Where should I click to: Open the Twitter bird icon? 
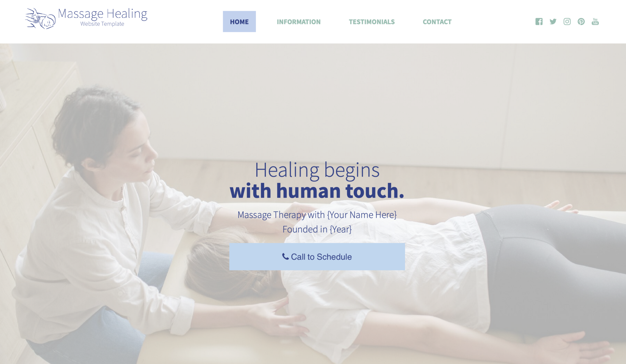[553, 22]
